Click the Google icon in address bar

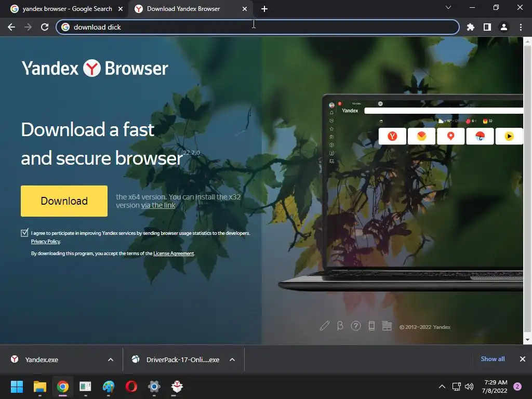pyautogui.click(x=65, y=27)
